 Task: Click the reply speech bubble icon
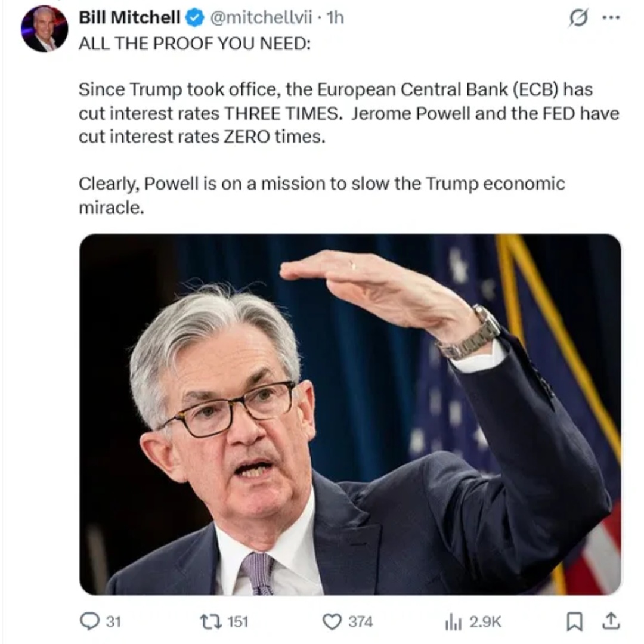89,621
